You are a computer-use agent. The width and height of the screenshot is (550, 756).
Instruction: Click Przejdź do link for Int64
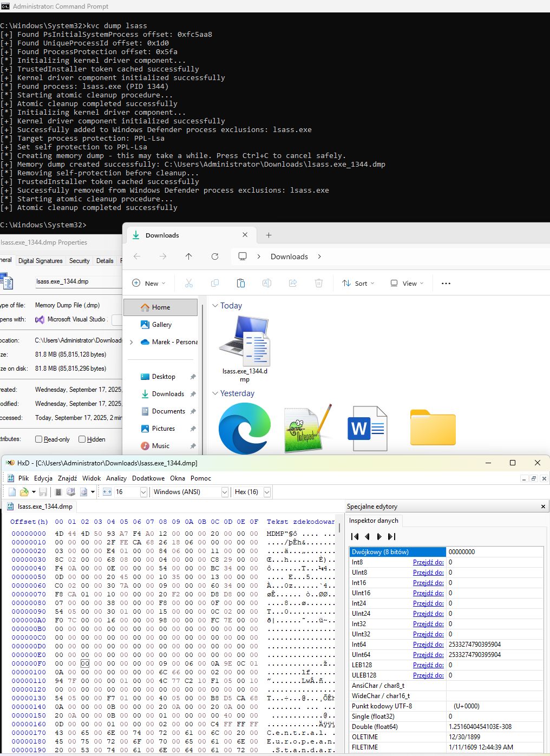coord(428,645)
